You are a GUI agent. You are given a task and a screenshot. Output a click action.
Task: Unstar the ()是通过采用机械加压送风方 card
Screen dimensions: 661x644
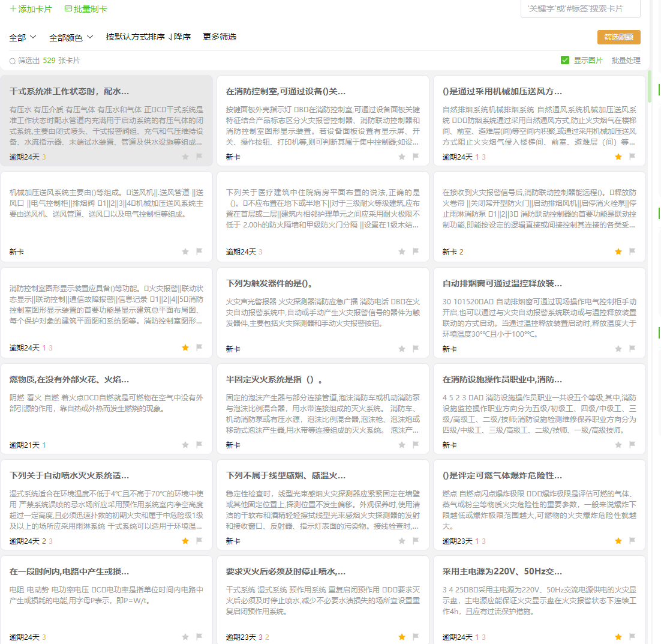(618, 157)
